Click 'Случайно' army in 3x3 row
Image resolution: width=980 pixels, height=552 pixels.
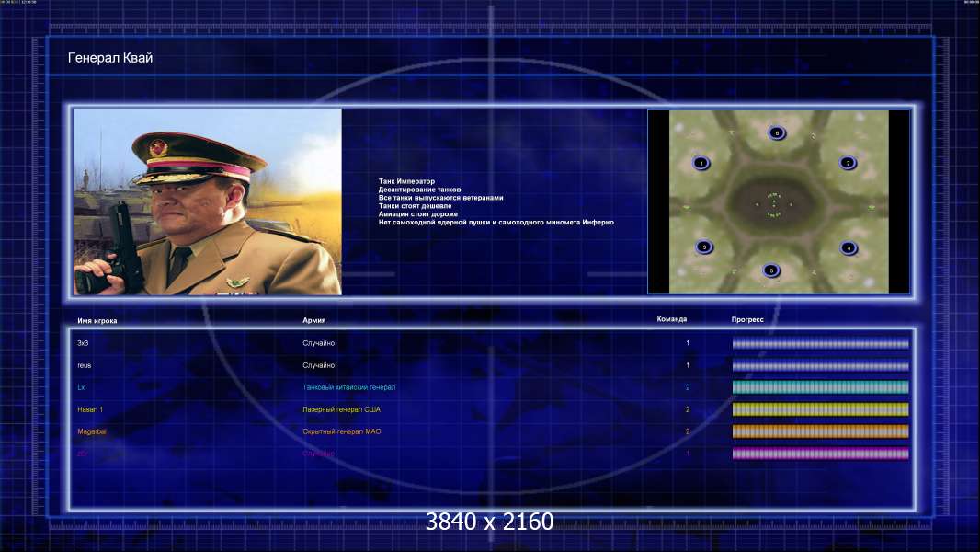click(x=319, y=343)
